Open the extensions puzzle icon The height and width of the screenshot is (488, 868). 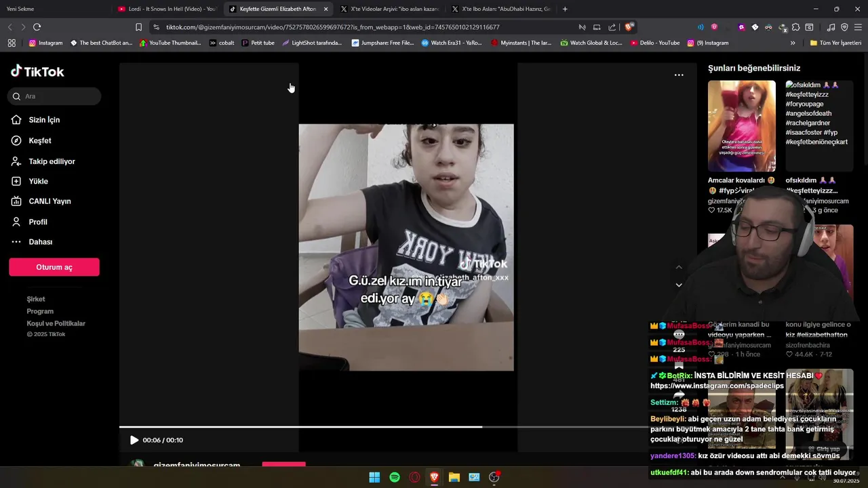pos(796,27)
